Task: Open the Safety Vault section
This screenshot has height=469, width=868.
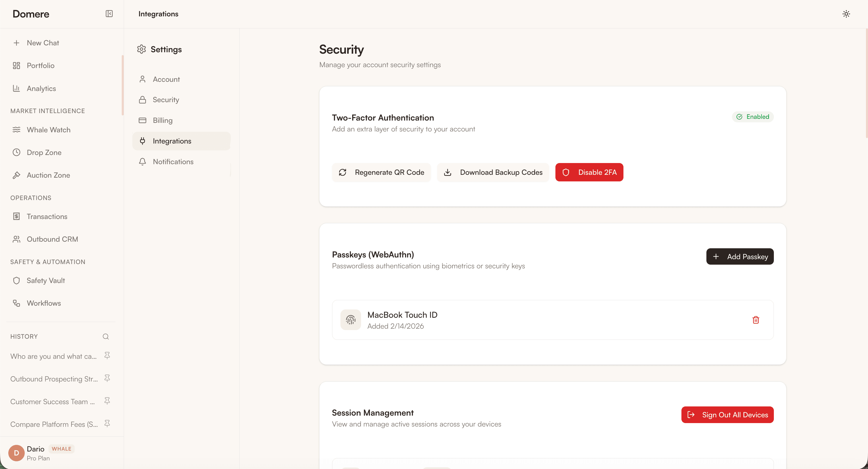Action: tap(45, 280)
